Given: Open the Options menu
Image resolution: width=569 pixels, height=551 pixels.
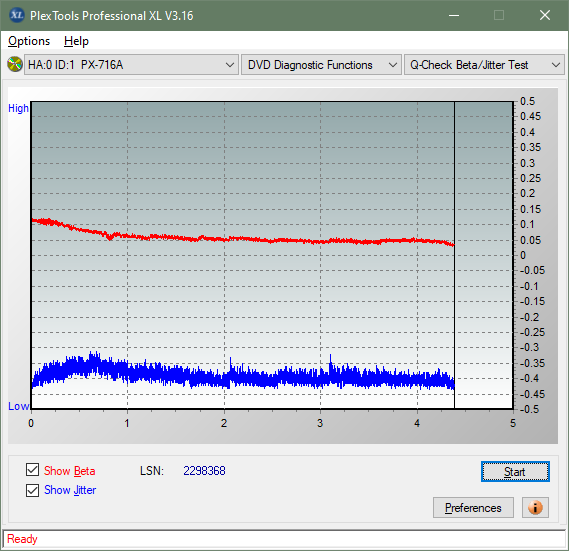Looking at the screenshot, I should (x=29, y=41).
